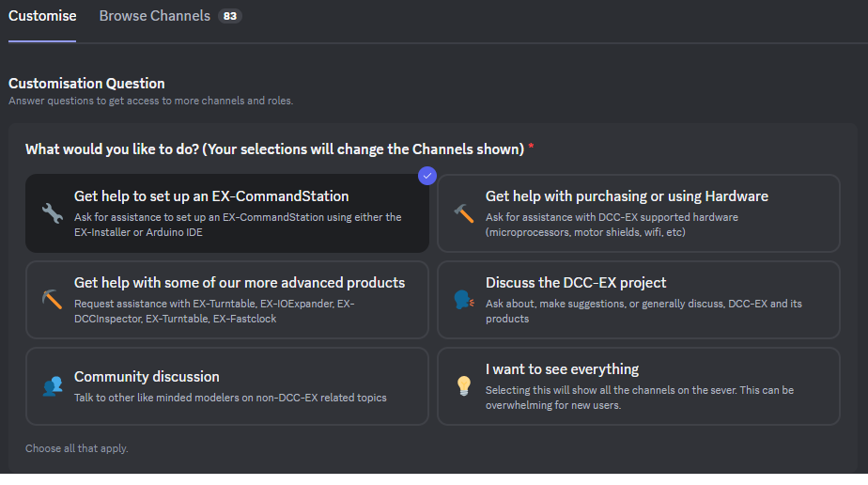Click the wrench icon for EX-CommandStation setup
868x485 pixels.
pos(52,212)
